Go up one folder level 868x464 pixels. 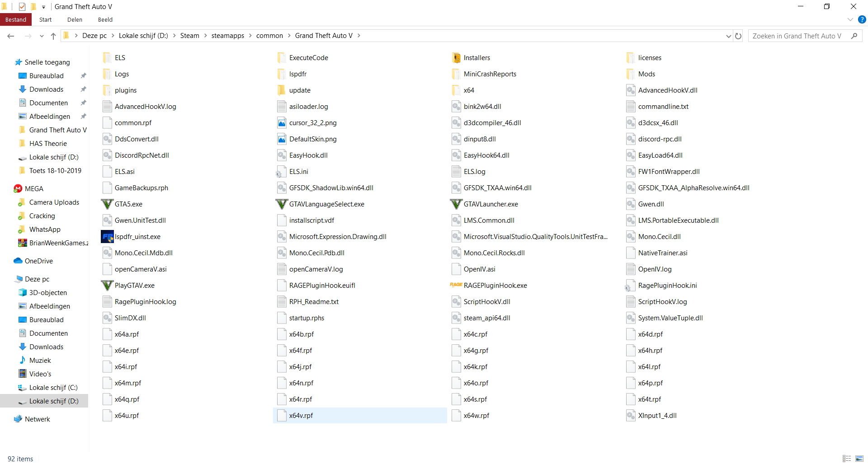click(53, 36)
